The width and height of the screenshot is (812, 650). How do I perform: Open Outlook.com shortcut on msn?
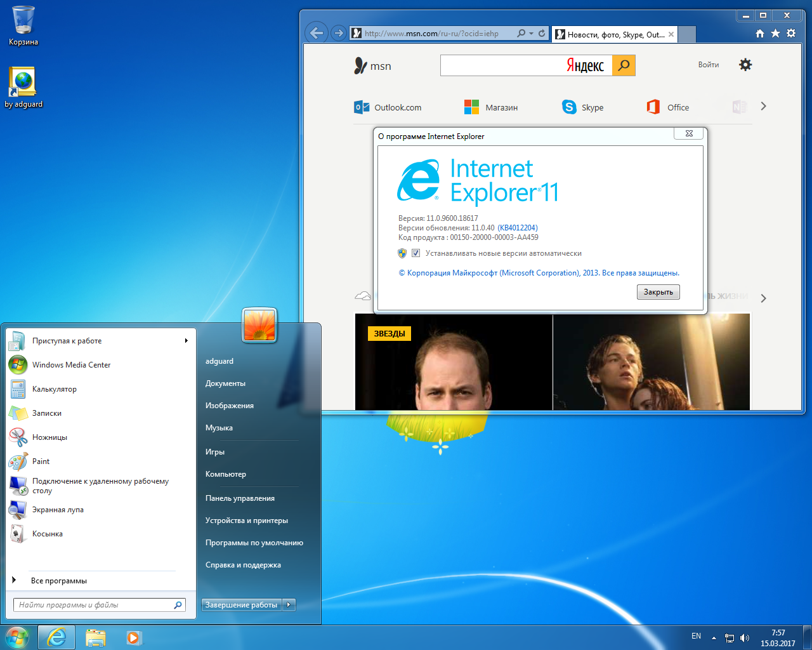(x=388, y=107)
